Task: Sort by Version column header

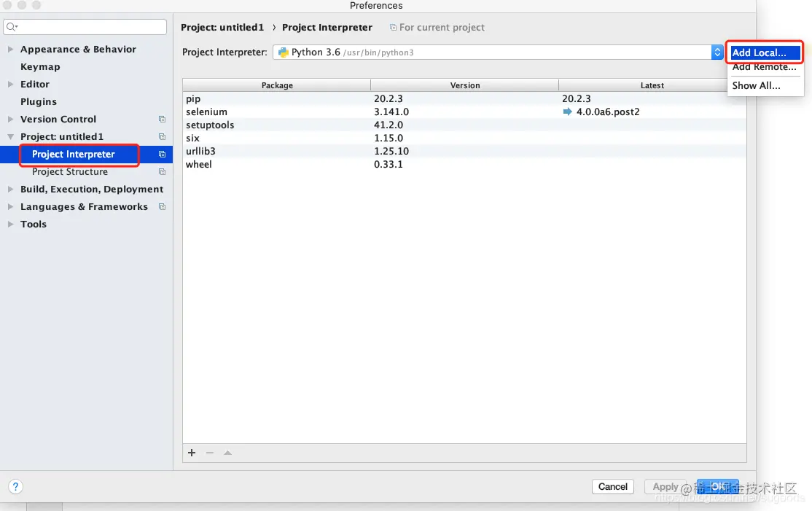Action: (465, 85)
